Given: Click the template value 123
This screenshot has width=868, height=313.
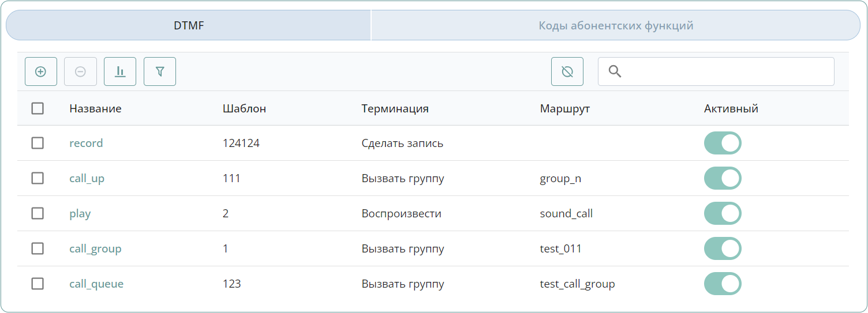Looking at the screenshot, I should coord(232,284).
